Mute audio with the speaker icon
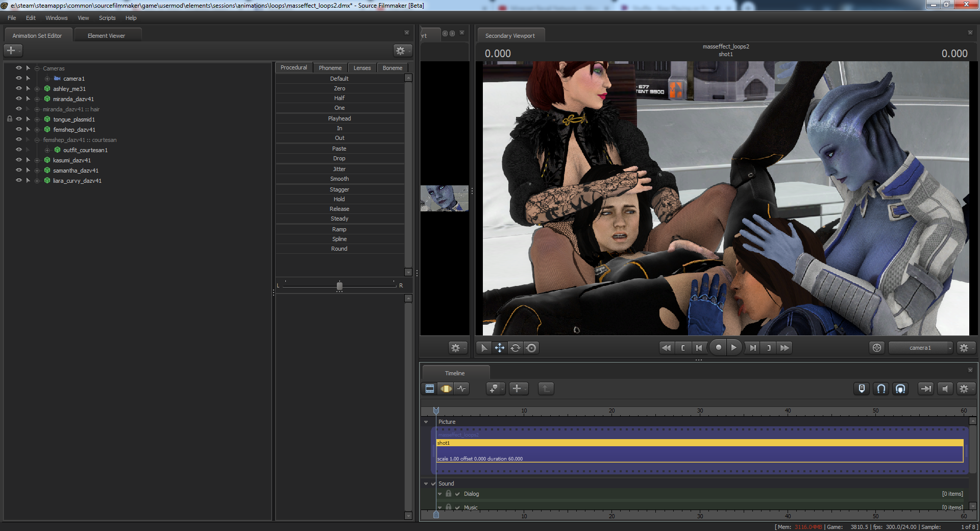The width and height of the screenshot is (980, 531). coord(945,389)
